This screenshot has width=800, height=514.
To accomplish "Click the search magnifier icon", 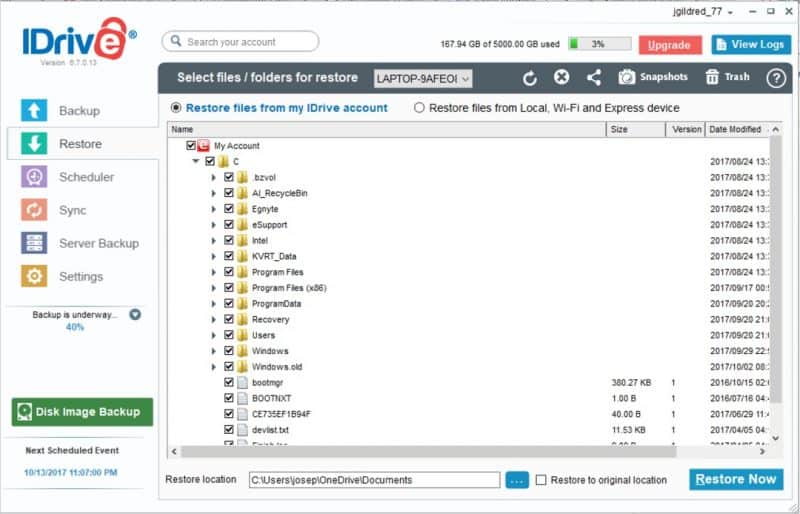I will pos(176,41).
